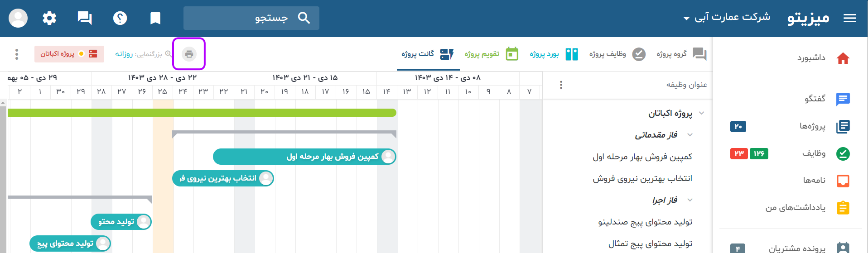Toggle the hamburger menu next to میزیتو
This screenshot has width=868, height=253.
pyautogui.click(x=850, y=18)
